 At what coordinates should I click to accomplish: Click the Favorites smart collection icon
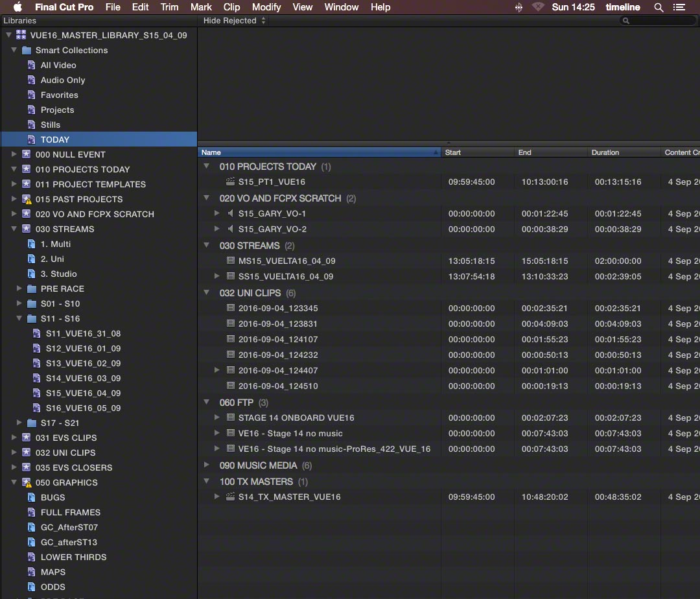tap(31, 95)
